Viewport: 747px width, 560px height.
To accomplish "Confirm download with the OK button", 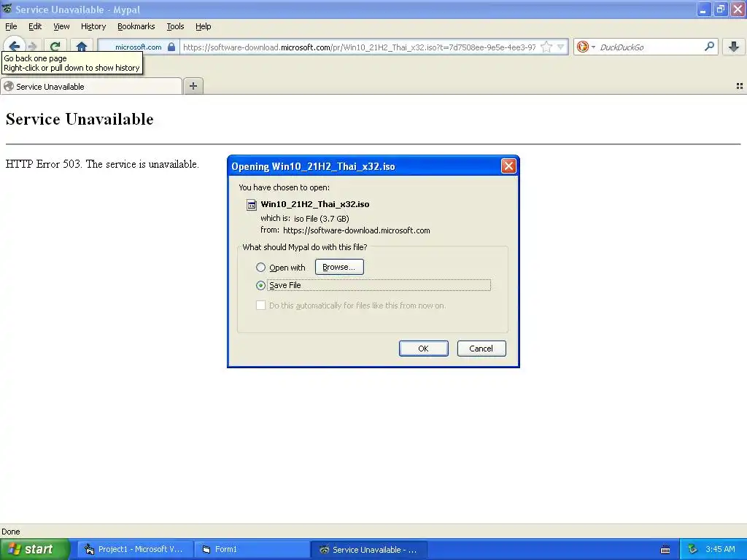I will tap(424, 348).
